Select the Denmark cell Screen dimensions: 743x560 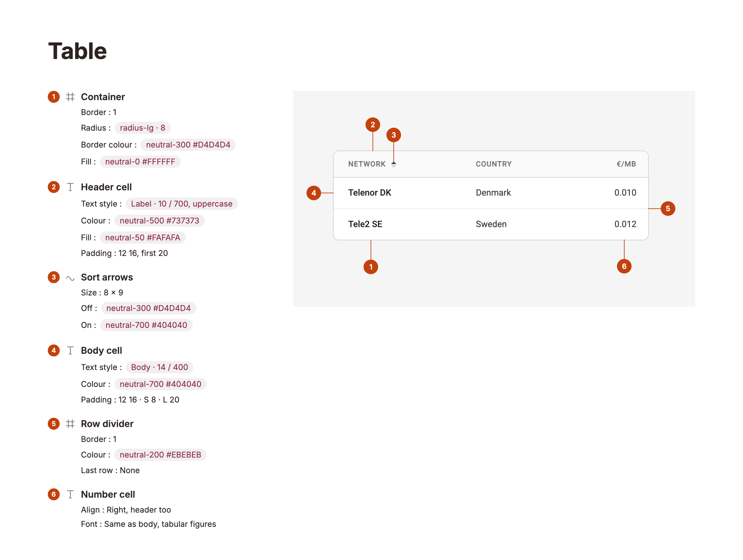[493, 193]
